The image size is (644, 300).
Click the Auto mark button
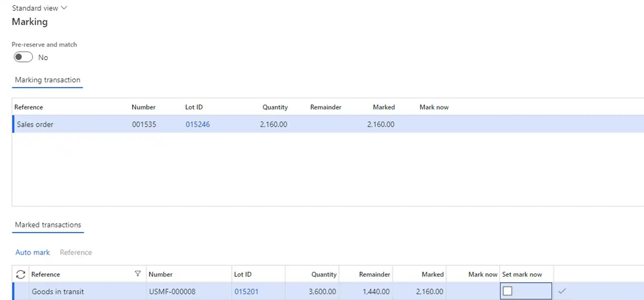pyautogui.click(x=33, y=252)
